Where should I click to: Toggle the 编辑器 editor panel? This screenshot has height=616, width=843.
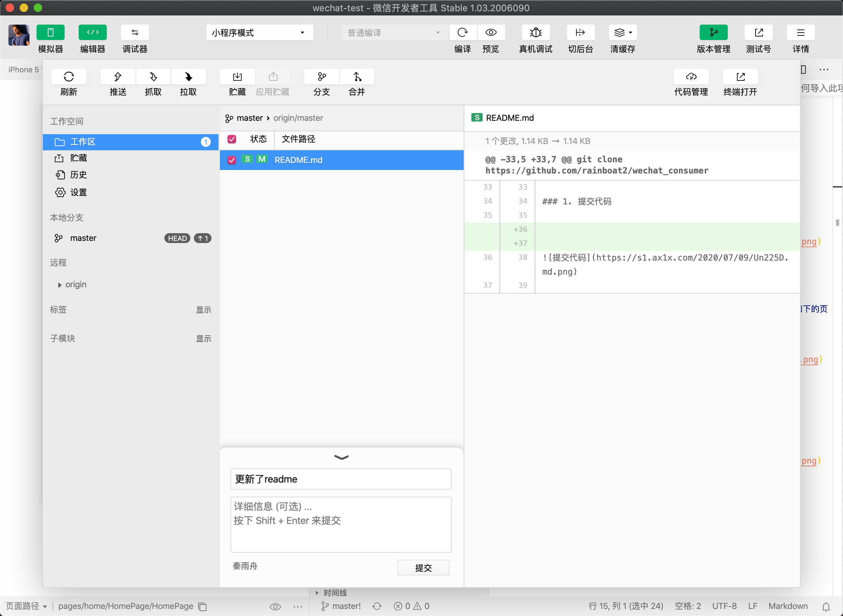pyautogui.click(x=92, y=32)
